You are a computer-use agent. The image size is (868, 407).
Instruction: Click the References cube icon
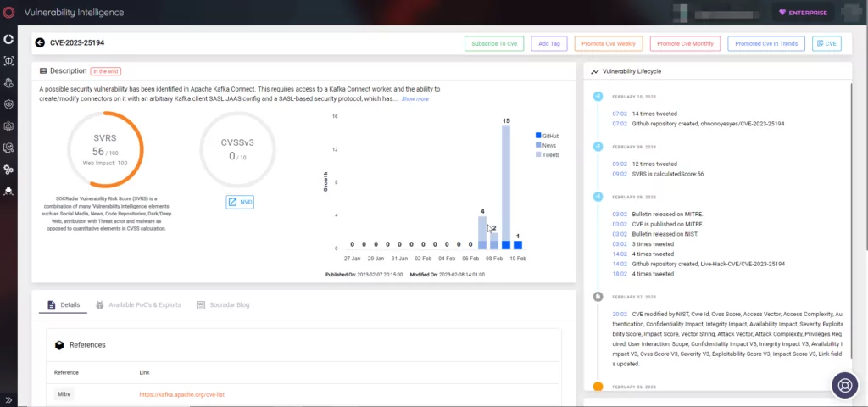click(59, 345)
